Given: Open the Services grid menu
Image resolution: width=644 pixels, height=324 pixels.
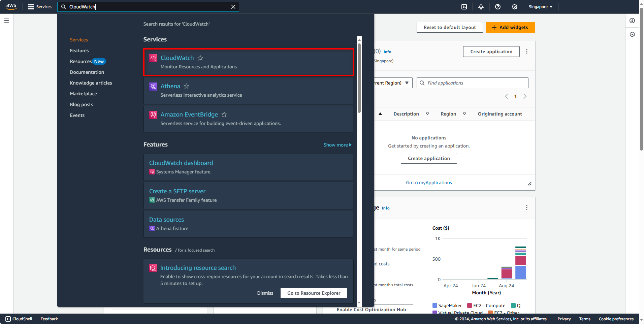Looking at the screenshot, I should 40,7.
